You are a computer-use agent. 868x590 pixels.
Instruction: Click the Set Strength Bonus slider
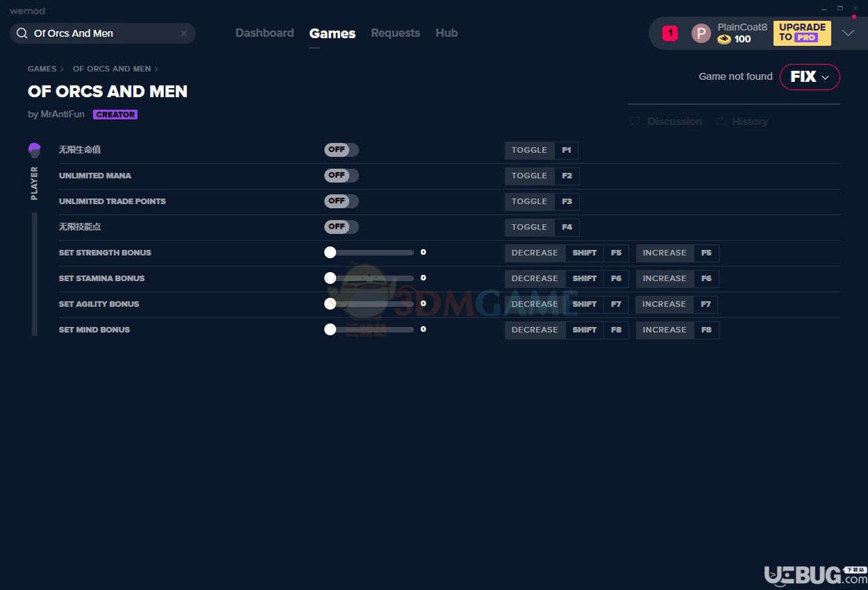tap(369, 253)
